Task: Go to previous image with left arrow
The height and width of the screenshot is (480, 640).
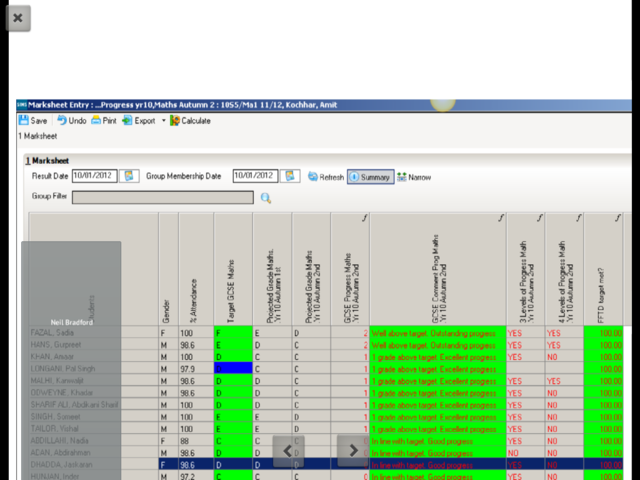Action: point(288,451)
